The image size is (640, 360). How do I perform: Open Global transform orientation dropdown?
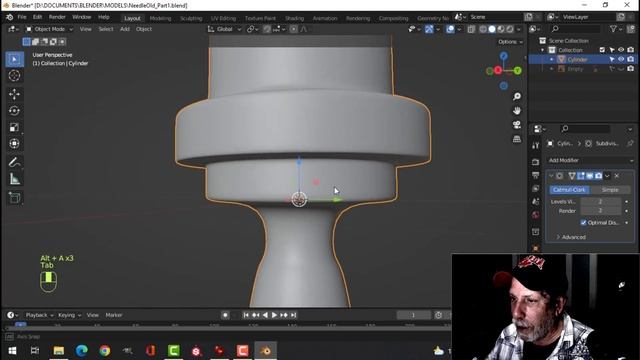click(224, 29)
